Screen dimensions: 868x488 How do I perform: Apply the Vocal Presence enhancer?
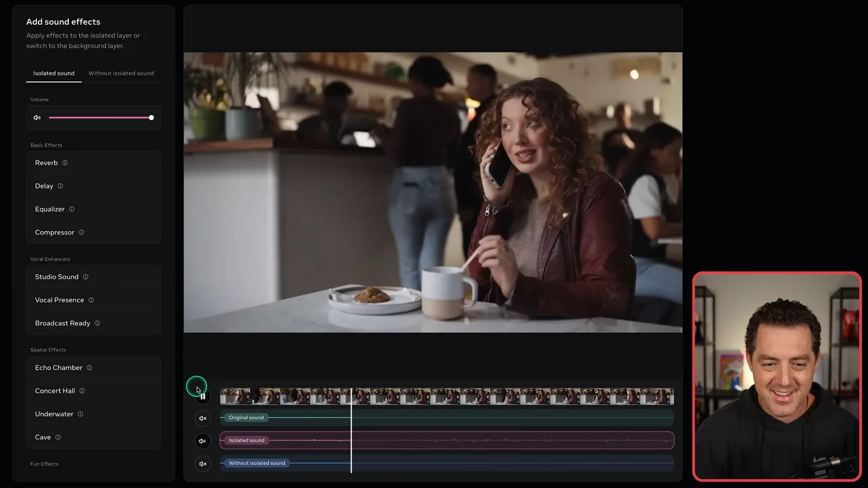coord(93,300)
